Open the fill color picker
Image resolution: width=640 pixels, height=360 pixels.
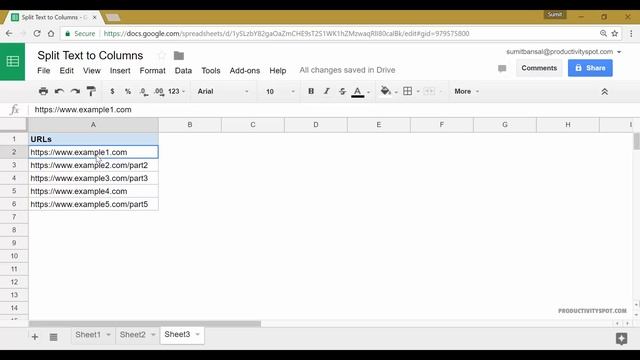[385, 91]
